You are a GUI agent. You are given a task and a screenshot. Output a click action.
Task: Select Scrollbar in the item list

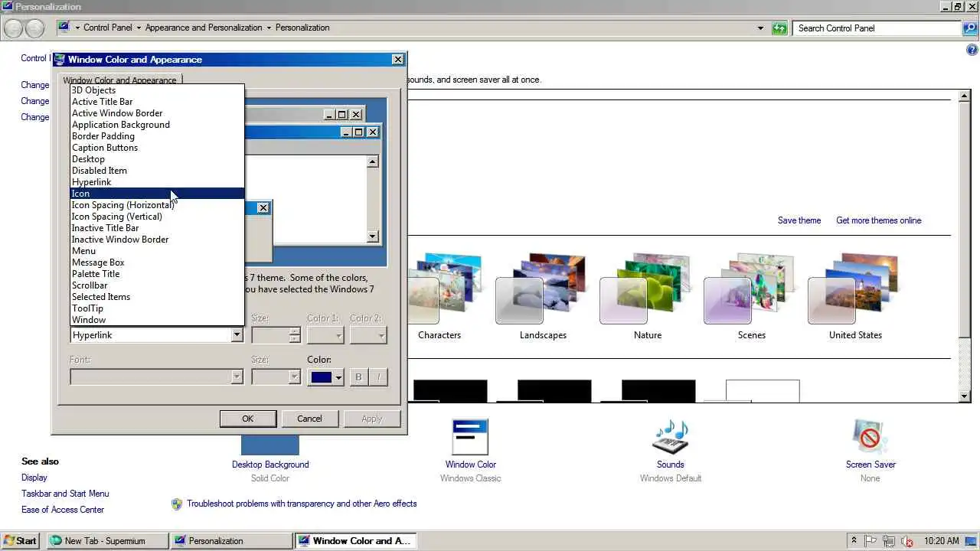click(157, 285)
